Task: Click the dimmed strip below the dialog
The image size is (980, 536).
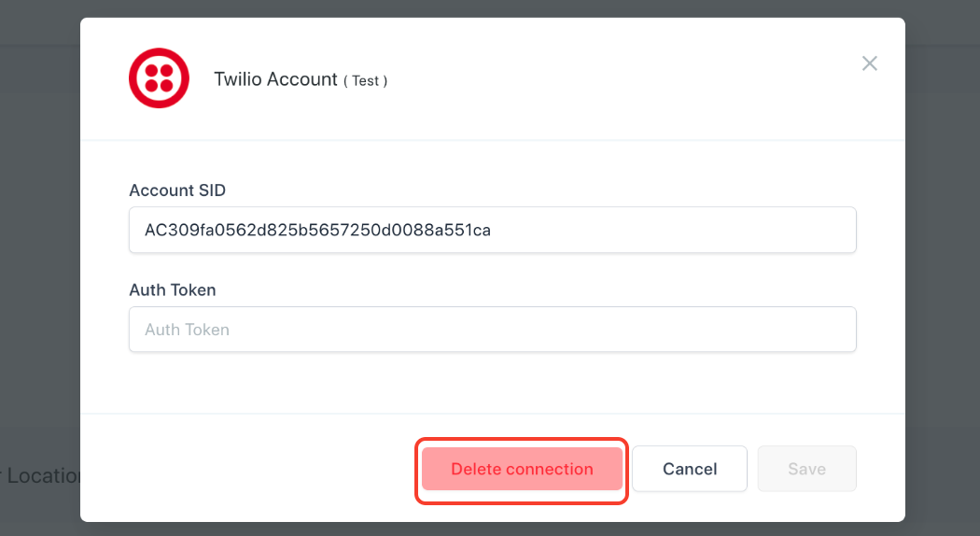Action: pyautogui.click(x=490, y=529)
